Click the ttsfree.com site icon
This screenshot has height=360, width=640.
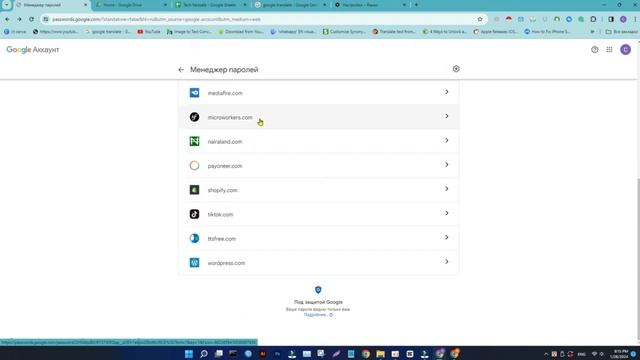pyautogui.click(x=194, y=238)
